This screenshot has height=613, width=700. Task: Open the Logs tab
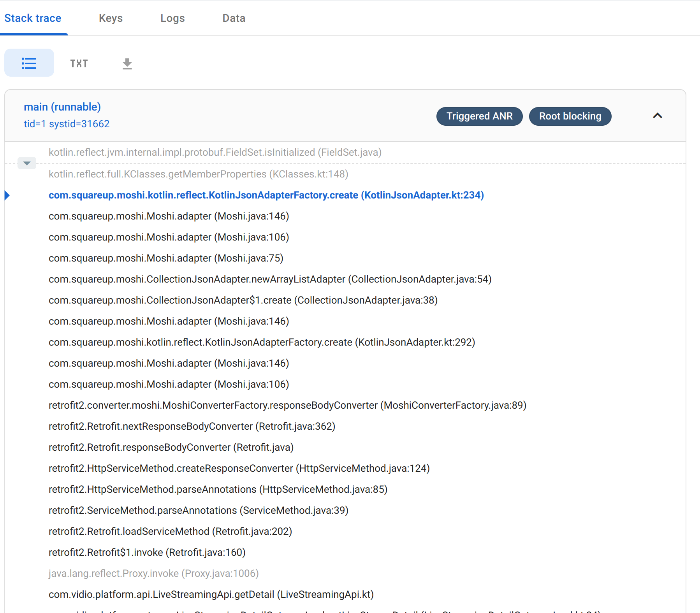[x=172, y=18]
